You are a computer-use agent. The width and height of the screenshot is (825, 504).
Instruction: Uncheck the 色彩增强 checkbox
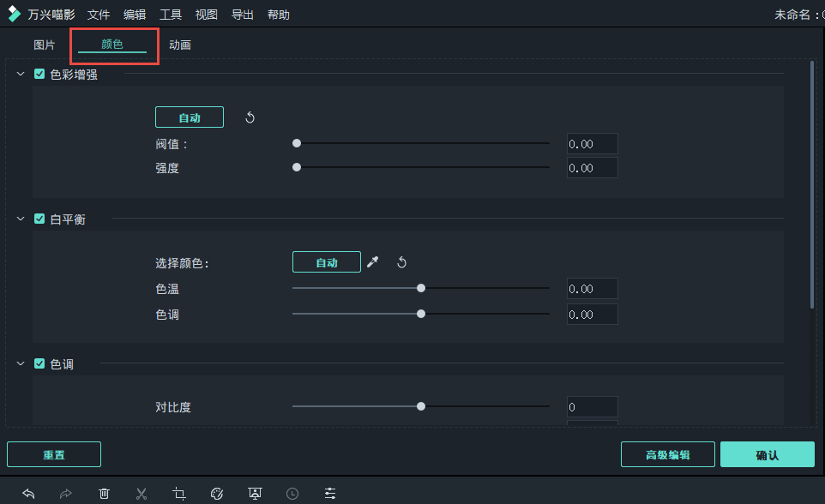pyautogui.click(x=39, y=75)
